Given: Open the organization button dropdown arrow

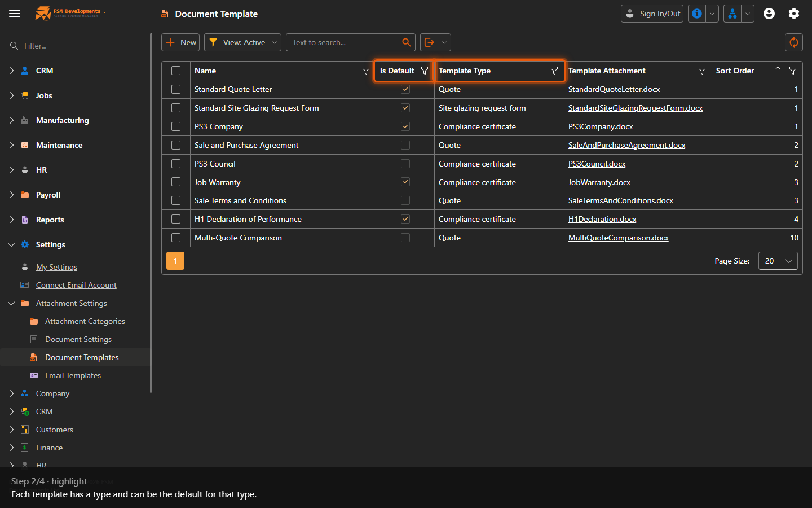Looking at the screenshot, I should coord(748,14).
